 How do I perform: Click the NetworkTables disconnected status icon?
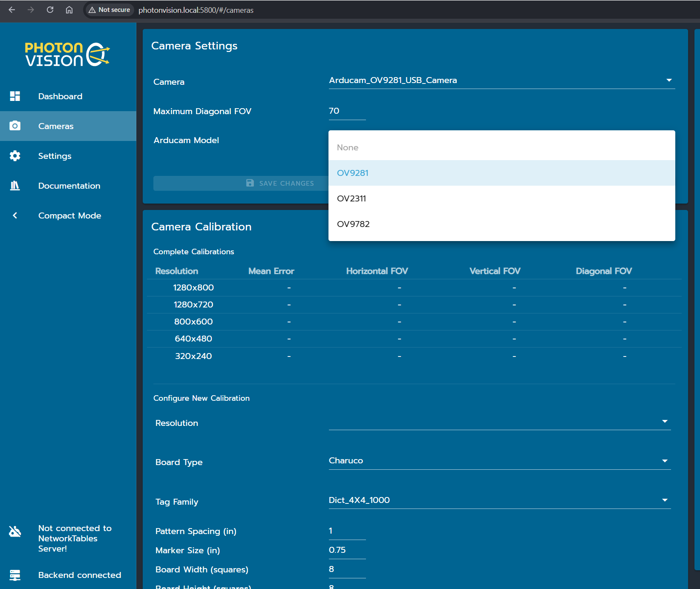pyautogui.click(x=15, y=532)
